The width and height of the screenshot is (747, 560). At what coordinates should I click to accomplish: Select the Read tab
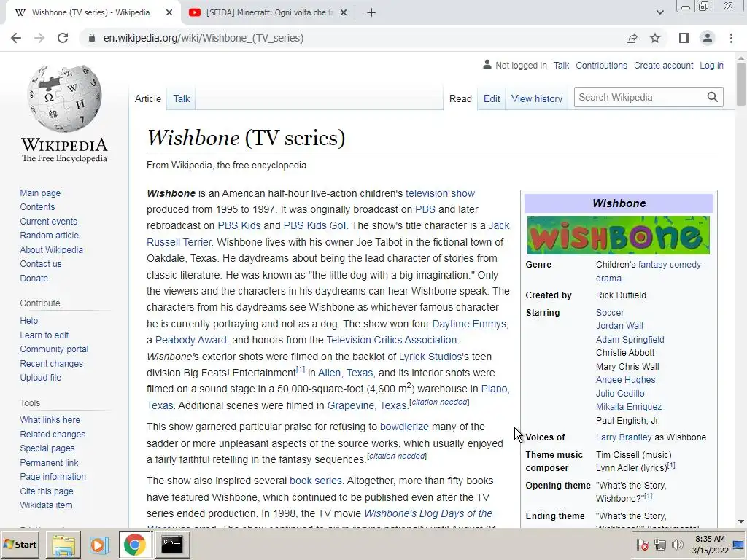[x=460, y=98]
